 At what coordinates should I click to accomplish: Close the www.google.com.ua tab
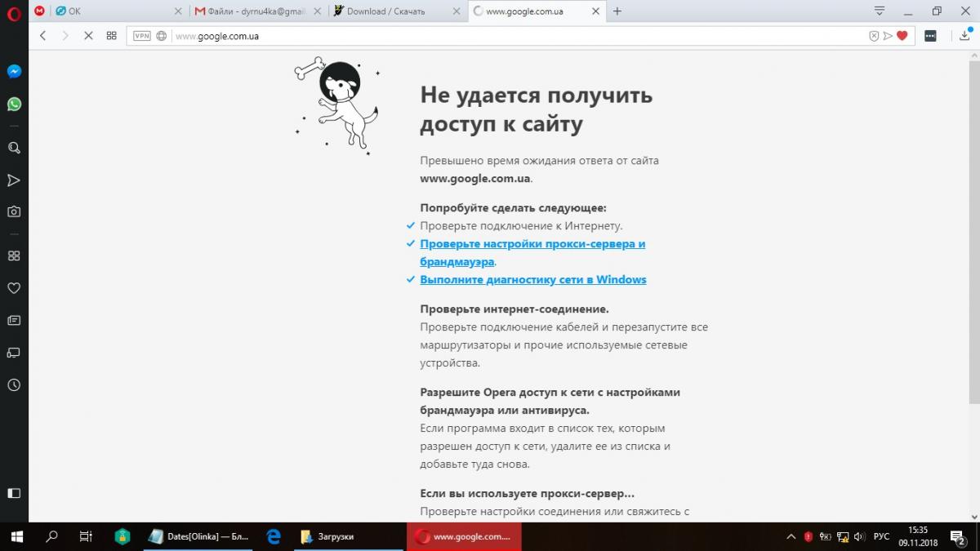(594, 11)
